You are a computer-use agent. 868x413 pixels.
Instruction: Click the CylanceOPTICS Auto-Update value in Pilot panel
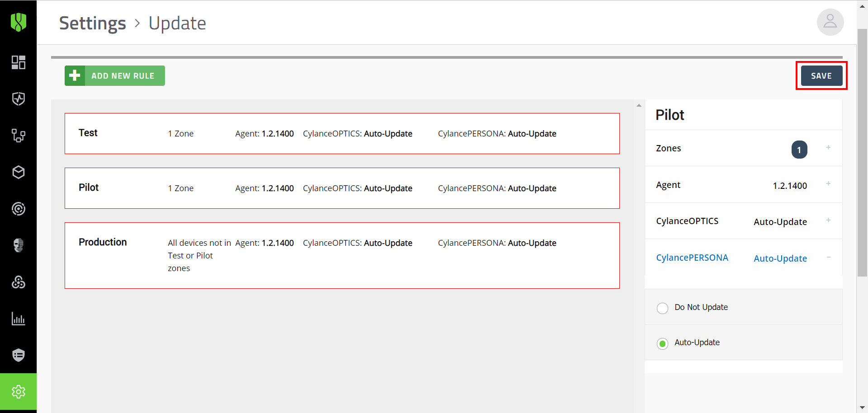(x=780, y=222)
